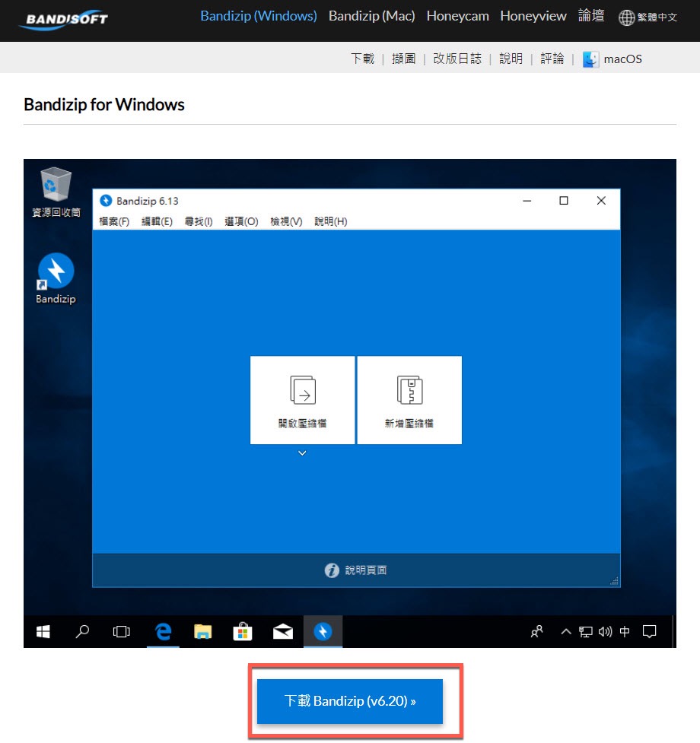Click the info icon beside 說明頁面

coord(332,570)
